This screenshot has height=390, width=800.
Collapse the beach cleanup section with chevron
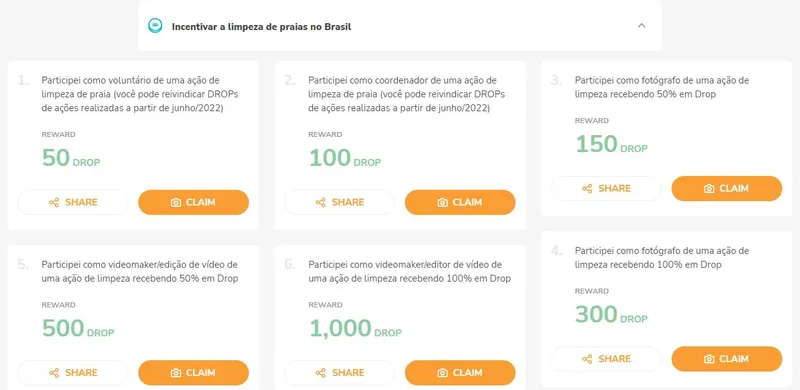[x=641, y=26]
